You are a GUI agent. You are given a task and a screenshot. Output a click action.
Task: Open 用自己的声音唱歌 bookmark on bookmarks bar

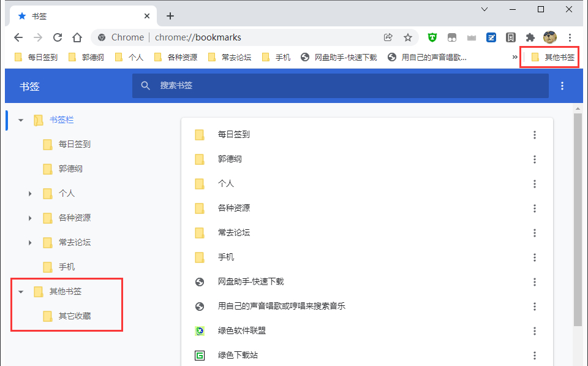coord(427,57)
